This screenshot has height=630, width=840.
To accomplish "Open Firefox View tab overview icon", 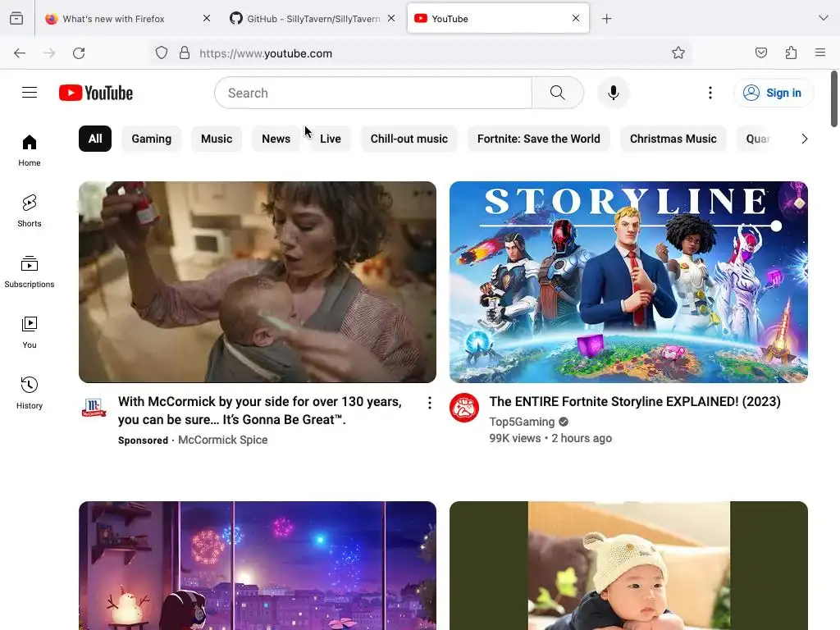I will [x=16, y=19].
